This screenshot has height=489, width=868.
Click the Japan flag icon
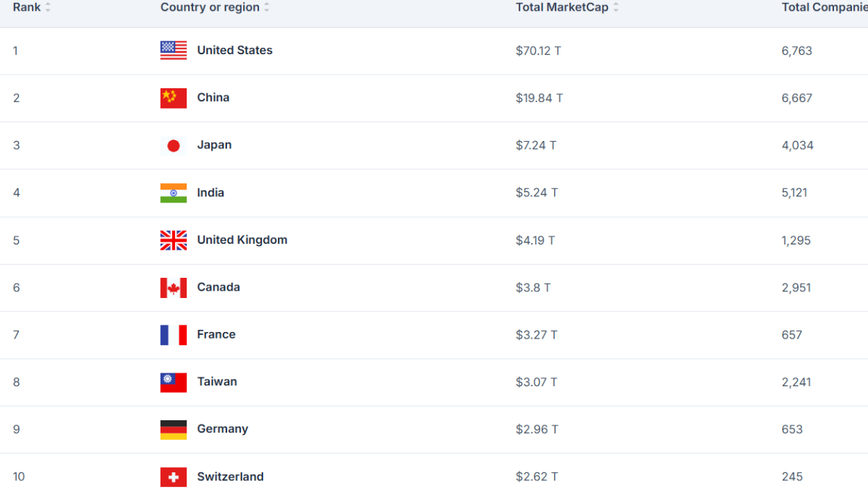pyautogui.click(x=174, y=145)
